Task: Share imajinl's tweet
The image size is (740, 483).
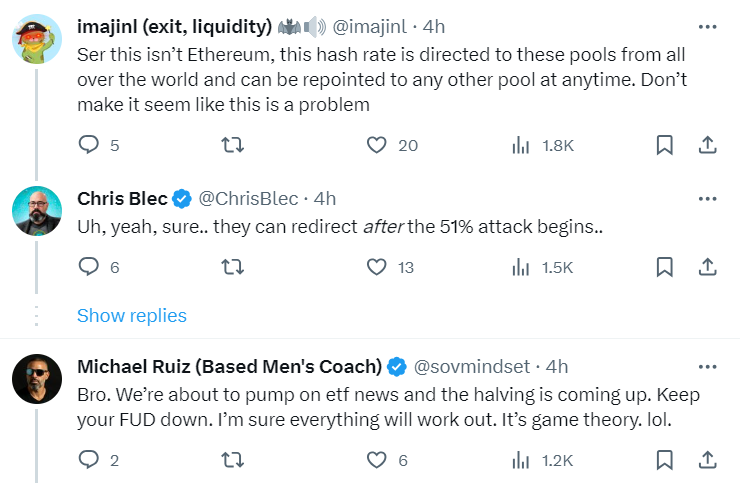Action: pyautogui.click(x=707, y=146)
